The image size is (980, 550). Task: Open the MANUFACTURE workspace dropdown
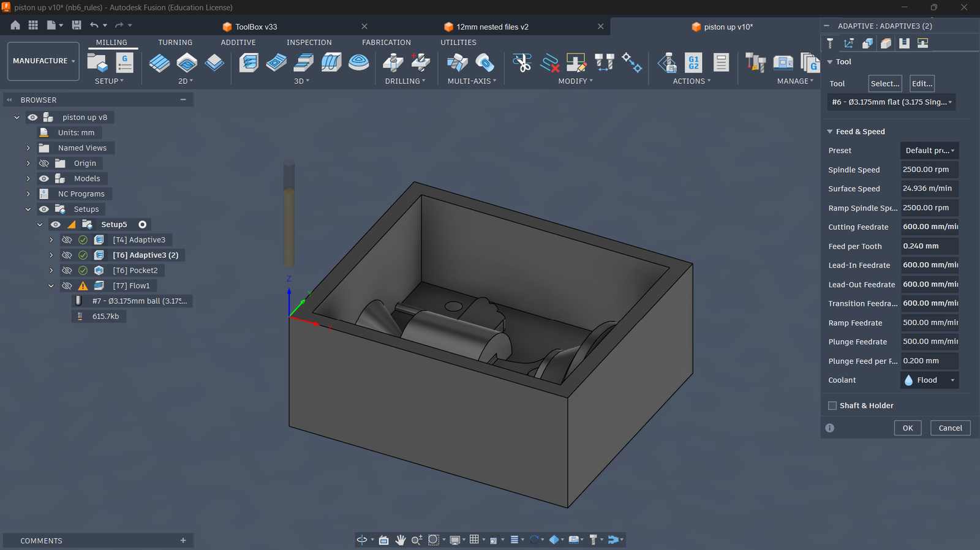click(43, 61)
